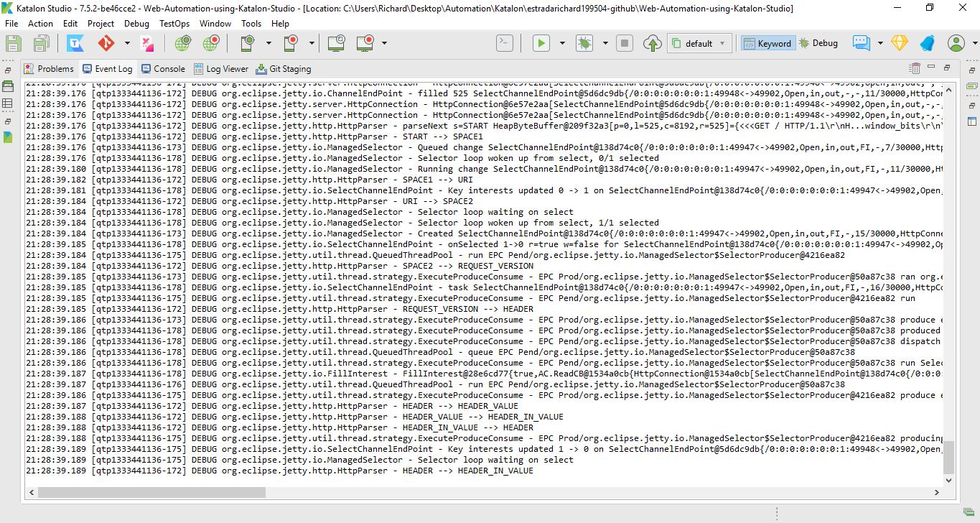This screenshot has width=980, height=523.
Task: Open the command-line terminal icon
Action: tap(505, 43)
